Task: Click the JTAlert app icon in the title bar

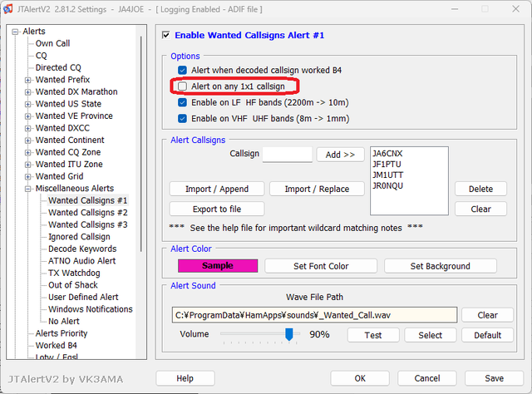Action: point(7,9)
